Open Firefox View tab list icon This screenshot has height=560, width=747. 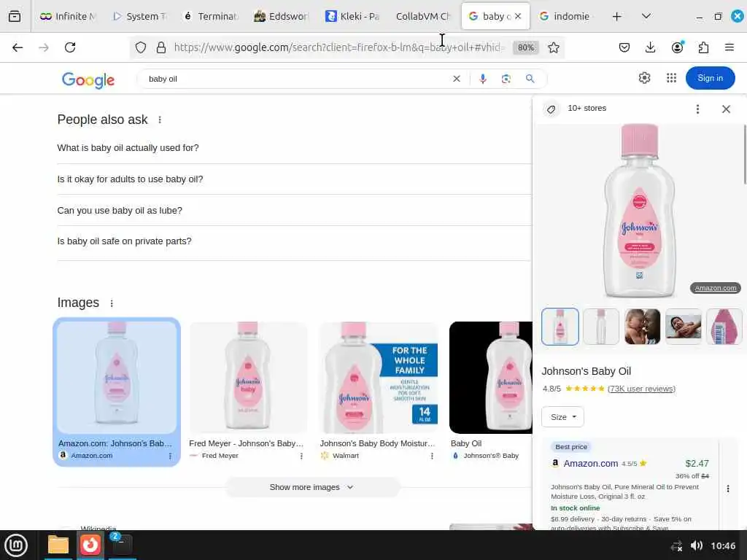coord(15,16)
